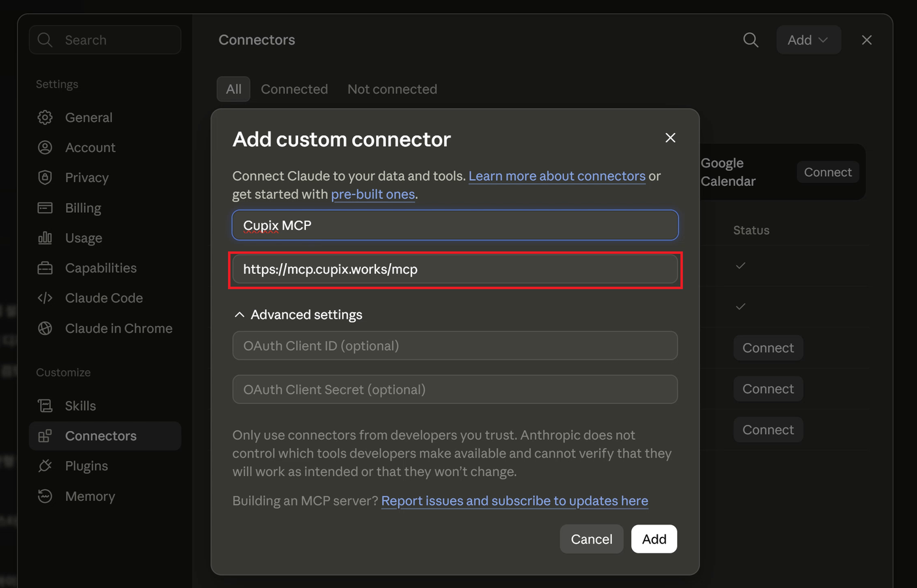This screenshot has width=917, height=588.
Task: Open Capabilities settings
Action: [x=105, y=268]
